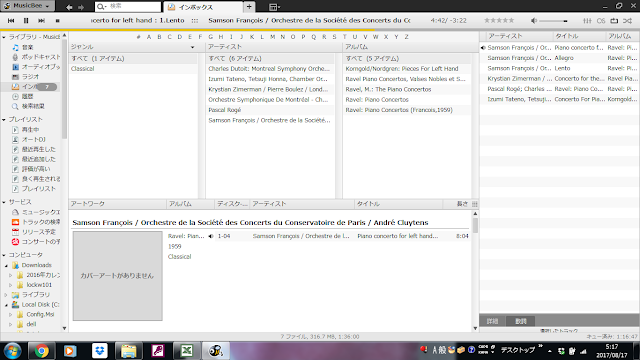Viewport: 640px width, 360px height.
Task: Open 検索結果 search results in sidebar
Action: [28, 106]
